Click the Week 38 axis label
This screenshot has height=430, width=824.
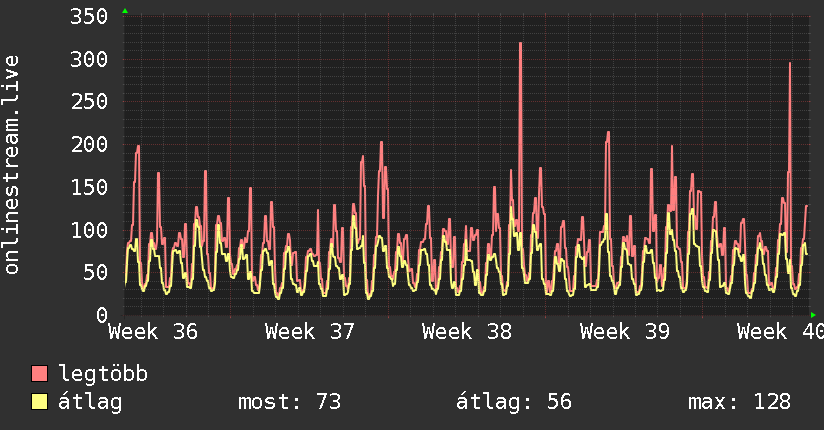[x=467, y=332]
